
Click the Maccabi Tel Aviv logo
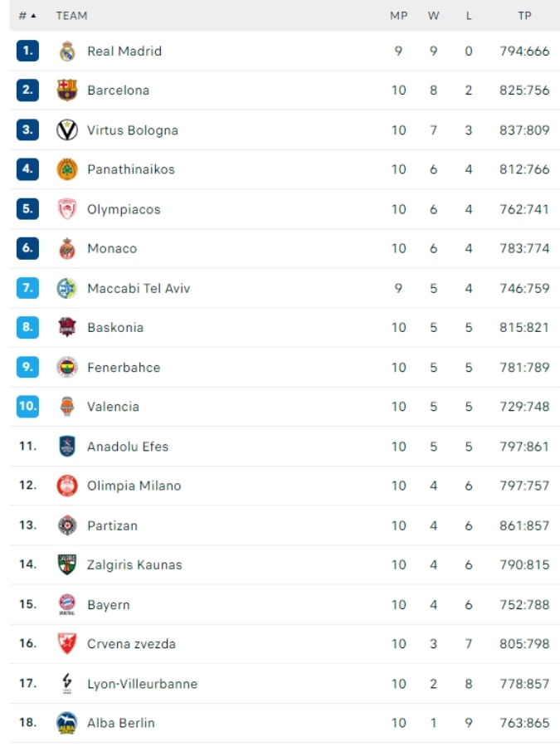tap(67, 288)
